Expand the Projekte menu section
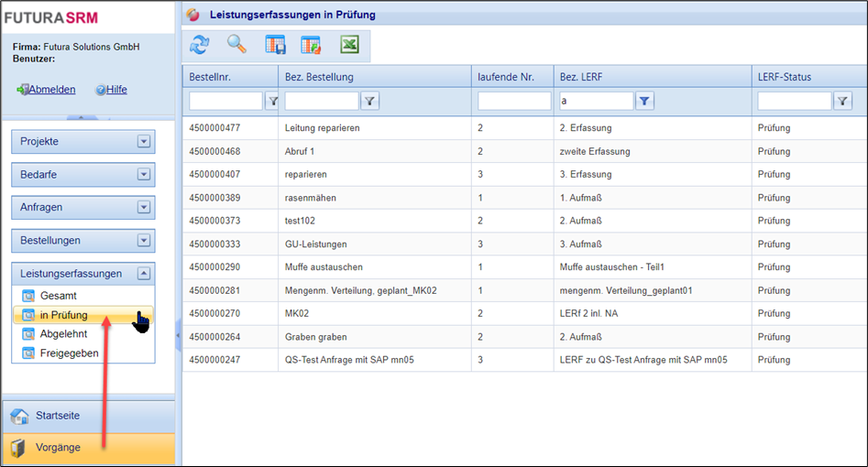 point(143,142)
